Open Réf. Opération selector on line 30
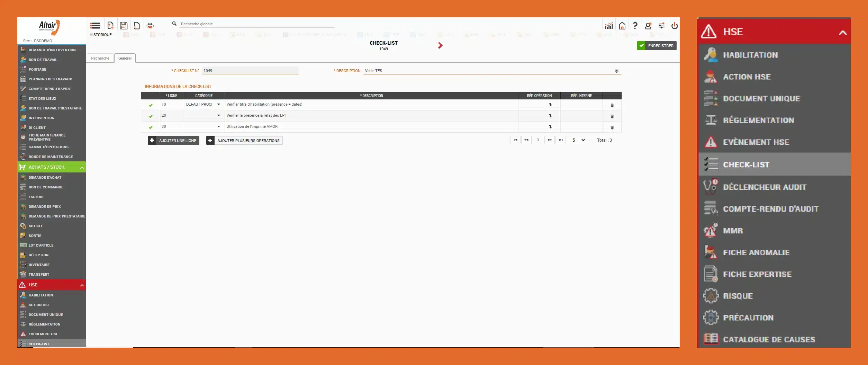Screen dimensions: 868x365 [x=550, y=127]
